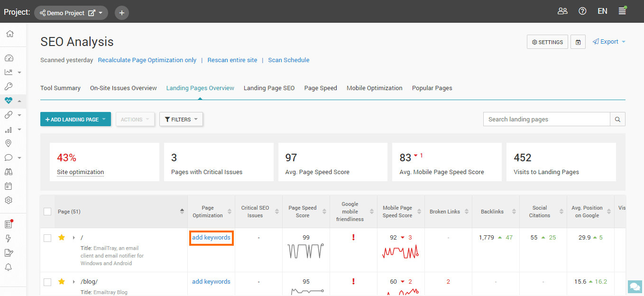Image resolution: width=644 pixels, height=296 pixels.
Task: Click the location pin sidebar icon
Action: click(9, 143)
